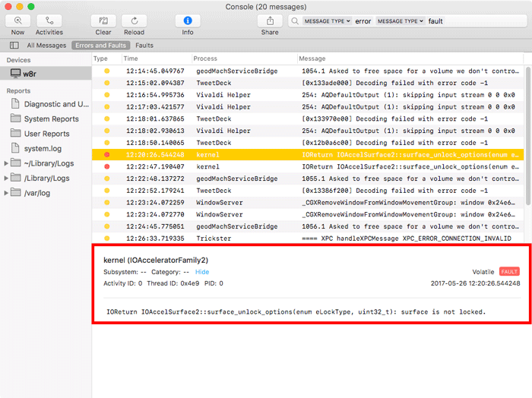Select kernel fault row at 12:20:26
Screen dimensions: 532x398
pos(308,155)
